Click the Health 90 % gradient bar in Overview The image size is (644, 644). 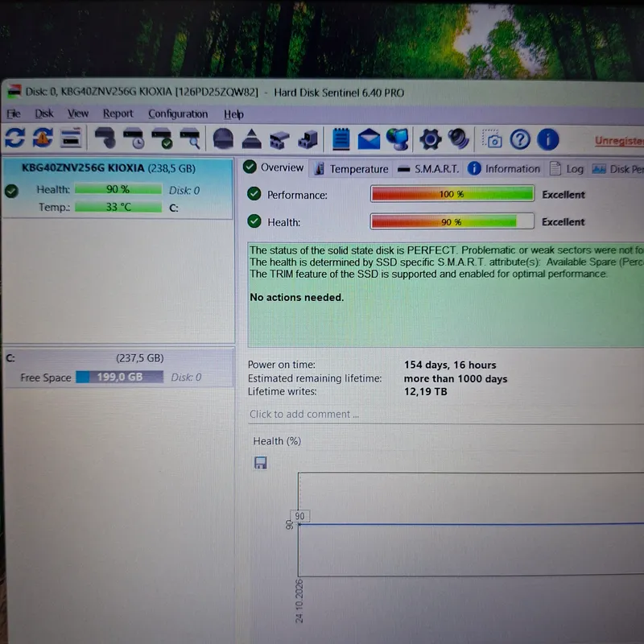pos(452,222)
